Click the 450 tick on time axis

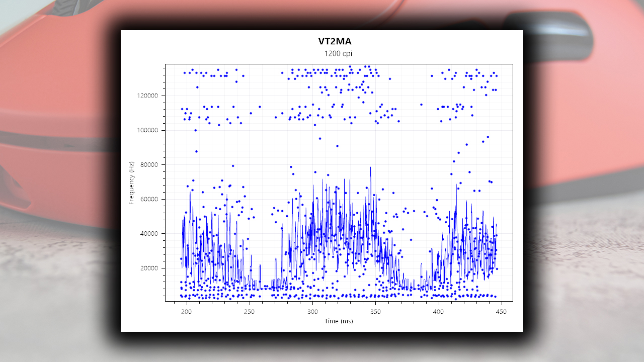point(502,311)
